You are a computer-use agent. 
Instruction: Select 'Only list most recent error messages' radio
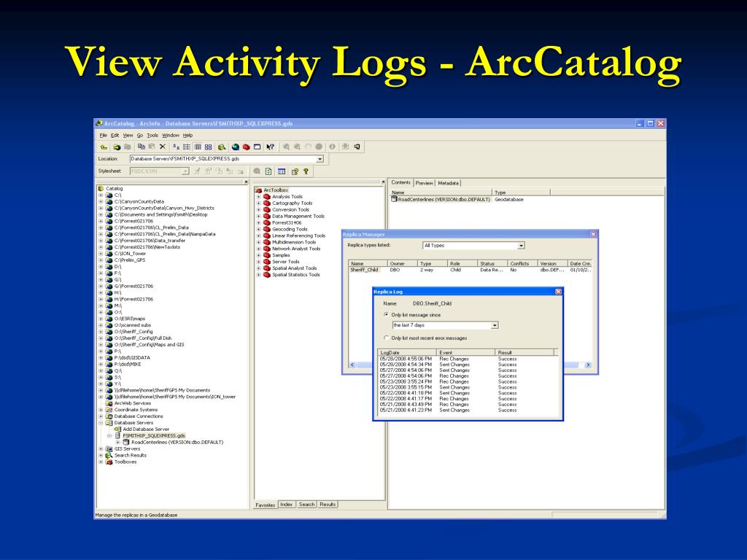pos(386,338)
